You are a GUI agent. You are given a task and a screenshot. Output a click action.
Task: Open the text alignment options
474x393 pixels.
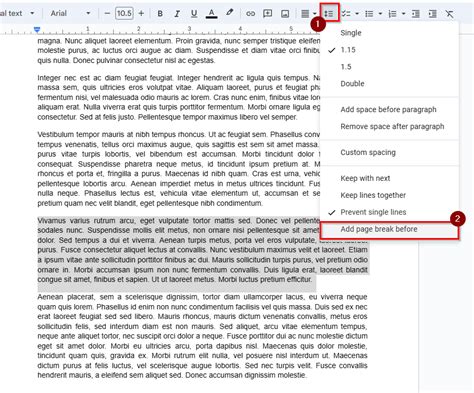pos(309,13)
